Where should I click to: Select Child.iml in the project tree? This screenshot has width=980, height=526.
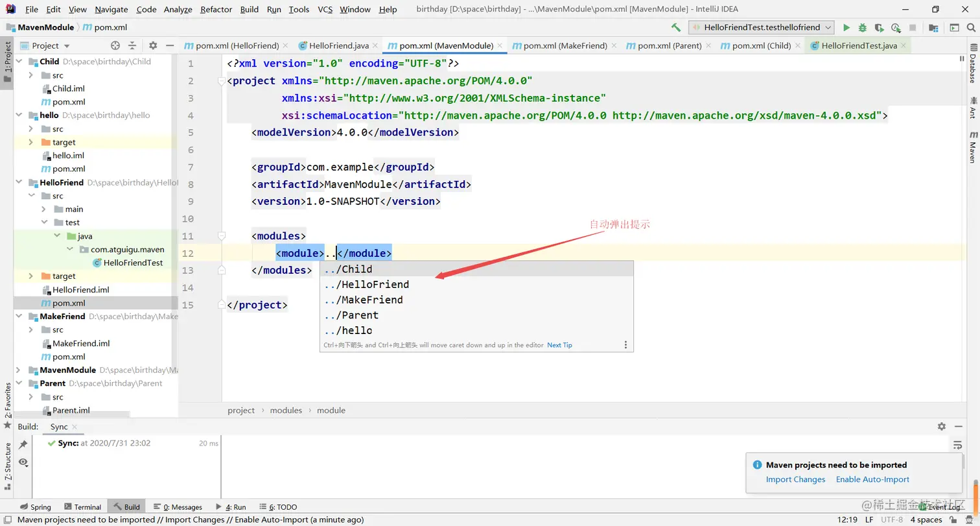(69, 89)
